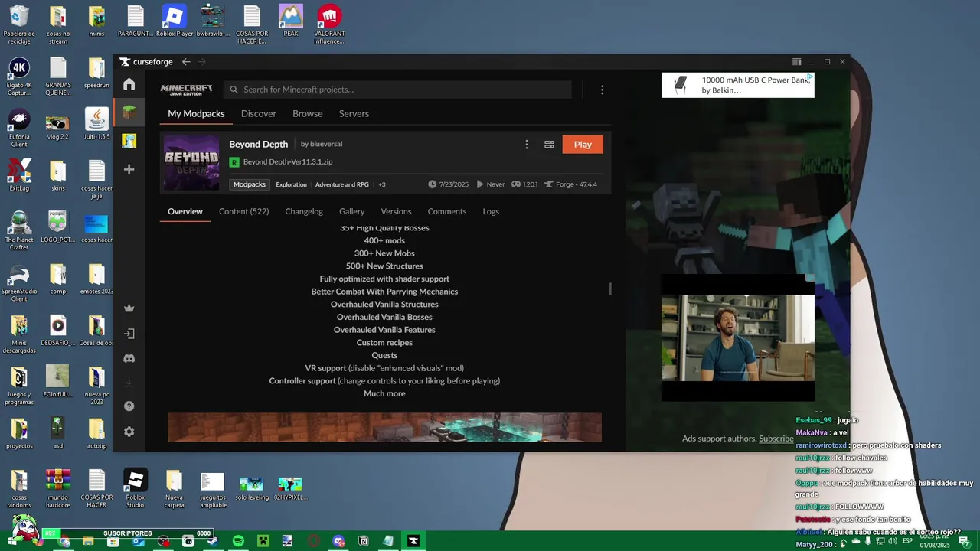Image resolution: width=980 pixels, height=551 pixels.
Task: Click the Play button for Beyond Depth
Action: pos(583,145)
